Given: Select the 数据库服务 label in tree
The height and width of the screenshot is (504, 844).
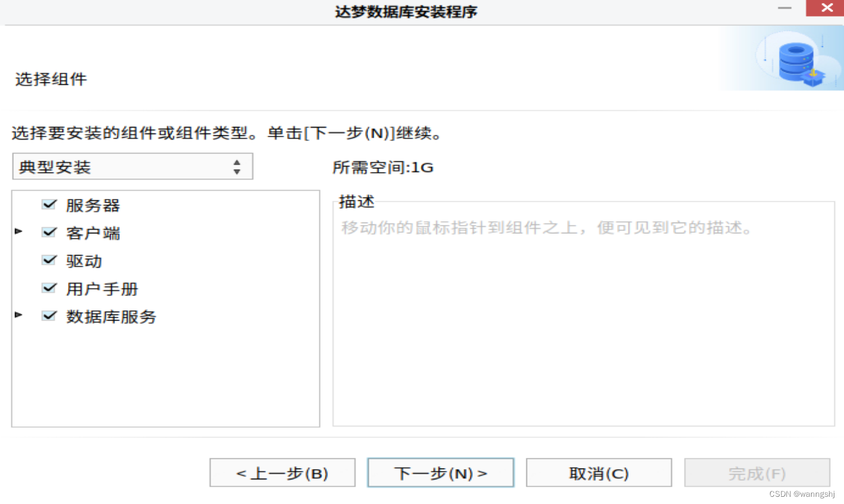Looking at the screenshot, I should click(x=111, y=316).
